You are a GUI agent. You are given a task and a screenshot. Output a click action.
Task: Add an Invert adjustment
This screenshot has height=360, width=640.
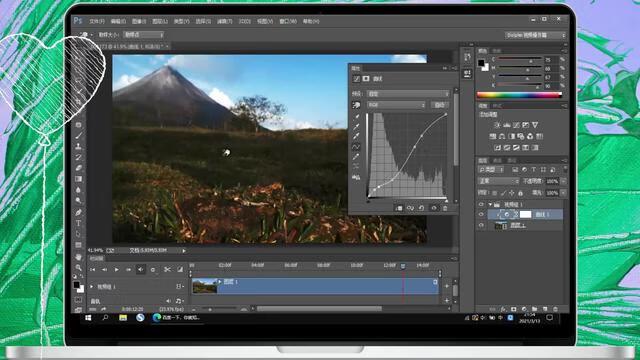[x=498, y=147]
